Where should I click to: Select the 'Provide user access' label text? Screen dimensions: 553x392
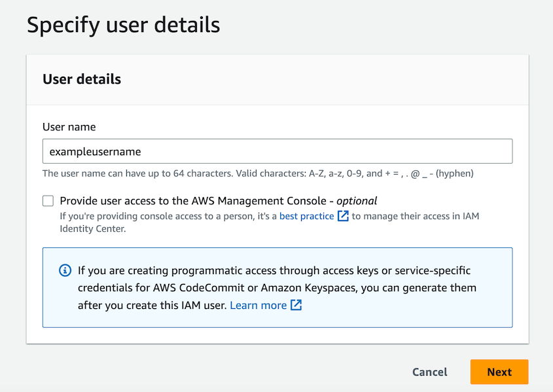[219, 201]
